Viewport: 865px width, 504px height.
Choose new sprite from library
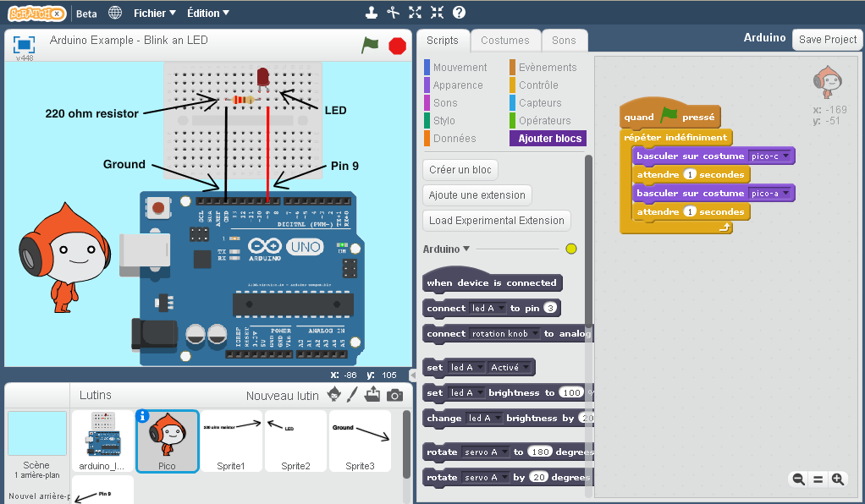pyautogui.click(x=333, y=394)
